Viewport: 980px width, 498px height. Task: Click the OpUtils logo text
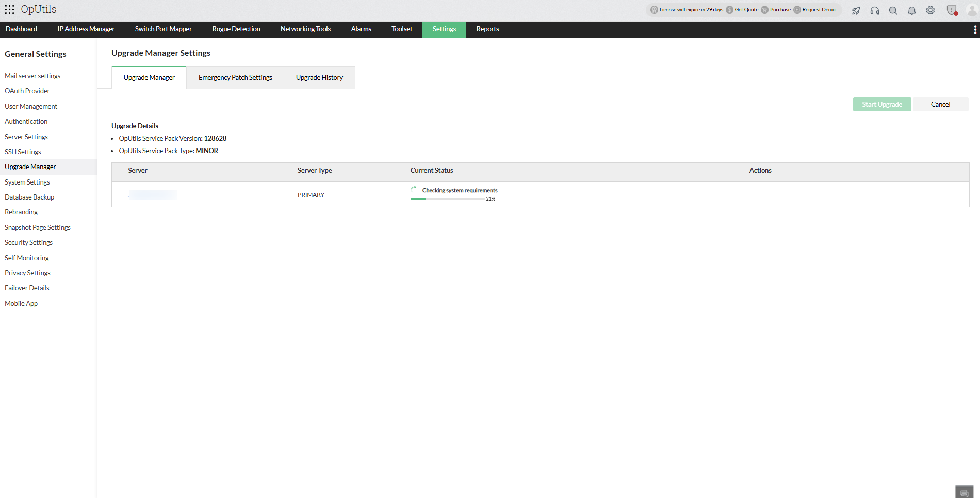point(39,9)
